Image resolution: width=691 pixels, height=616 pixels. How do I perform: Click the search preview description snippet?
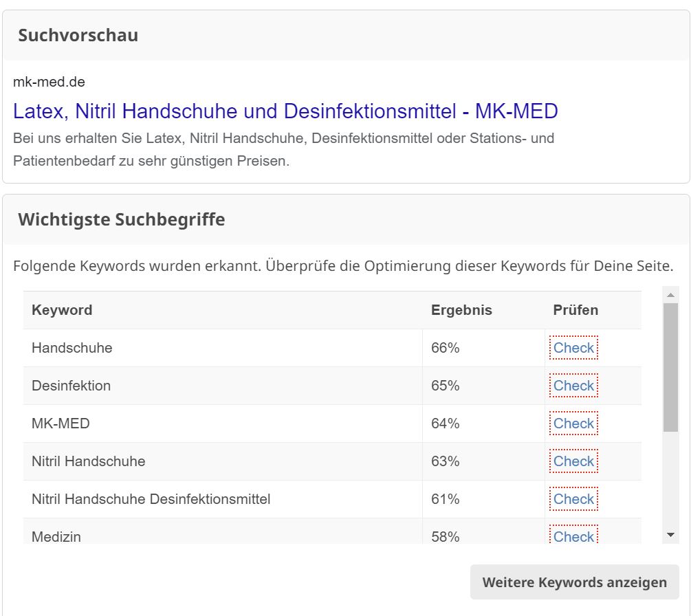click(284, 149)
